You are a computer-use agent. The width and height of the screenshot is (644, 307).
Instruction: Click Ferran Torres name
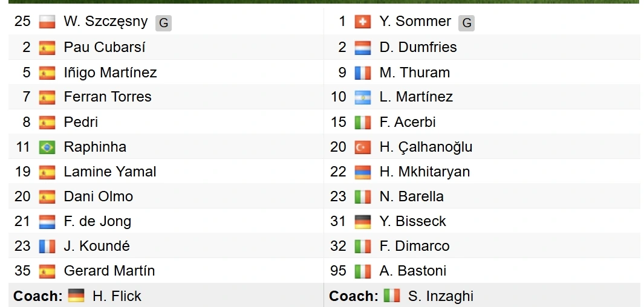tap(108, 97)
